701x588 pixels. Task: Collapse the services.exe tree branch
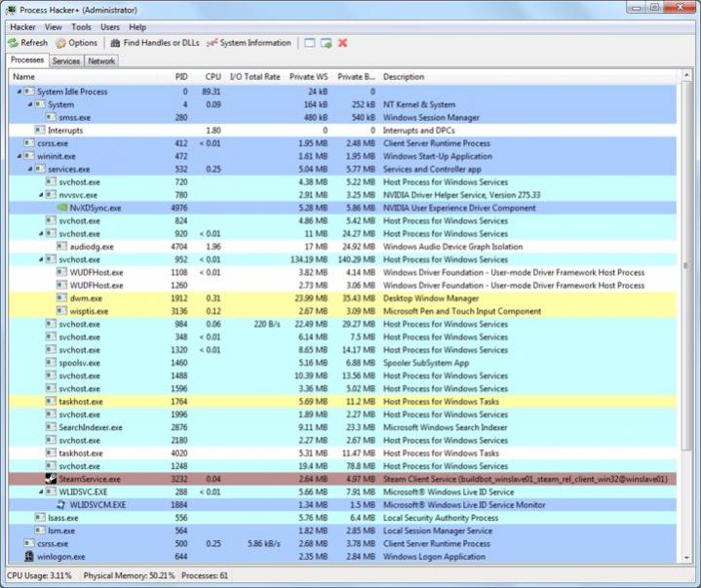coord(29,169)
